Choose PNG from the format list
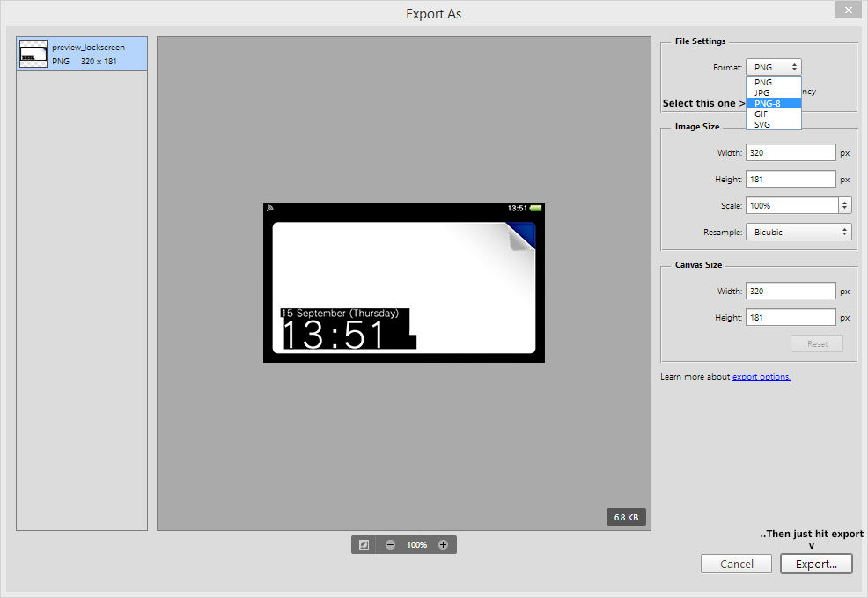The height and width of the screenshot is (598, 868). pyautogui.click(x=773, y=82)
